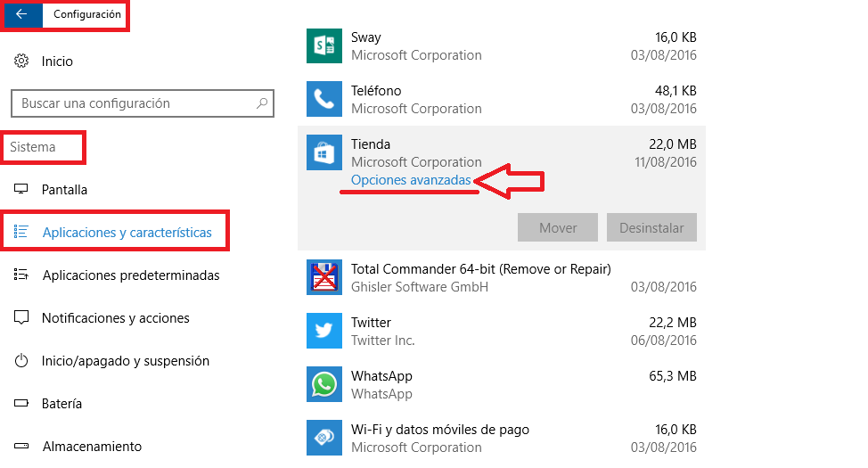Click the search magnifier icon
This screenshot has width=868, height=468.
pyautogui.click(x=262, y=103)
